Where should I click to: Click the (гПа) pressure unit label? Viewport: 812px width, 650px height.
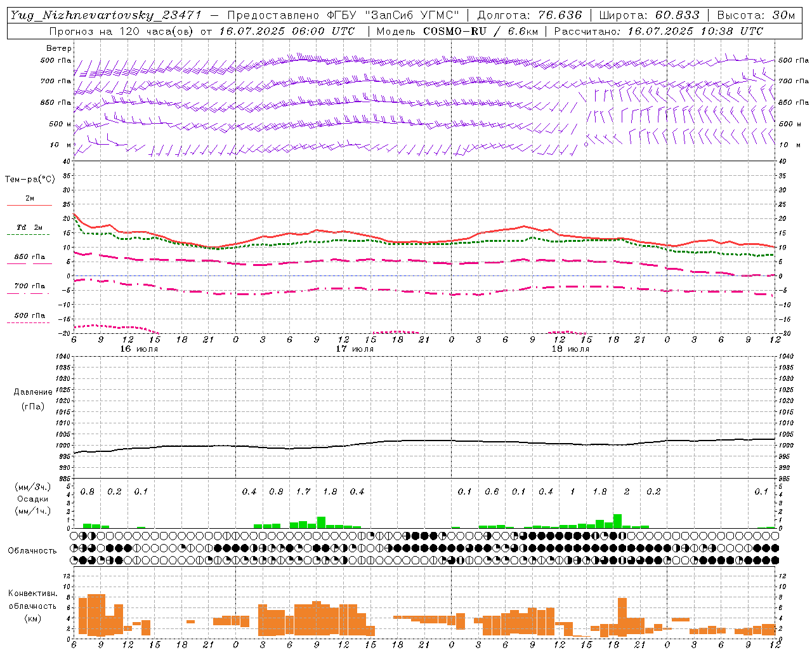click(x=33, y=406)
